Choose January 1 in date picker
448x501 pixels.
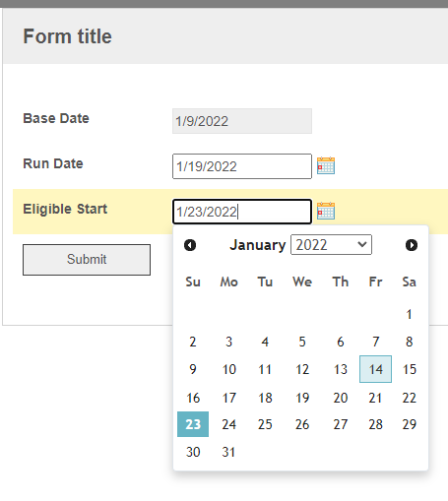[x=409, y=314]
